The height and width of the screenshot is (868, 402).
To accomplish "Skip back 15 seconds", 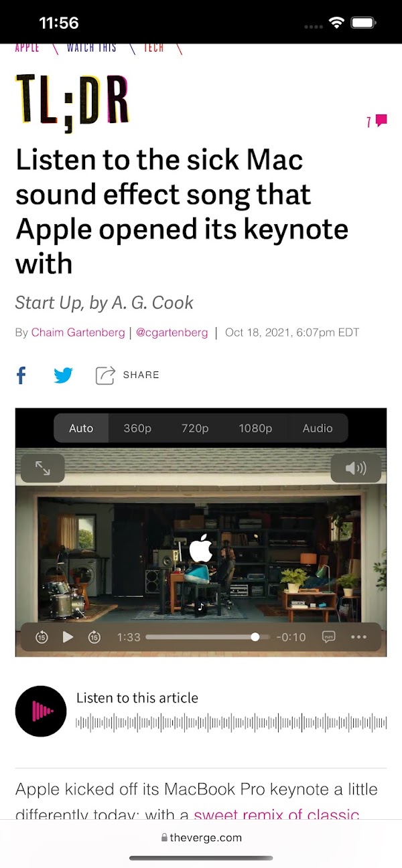I will point(42,637).
